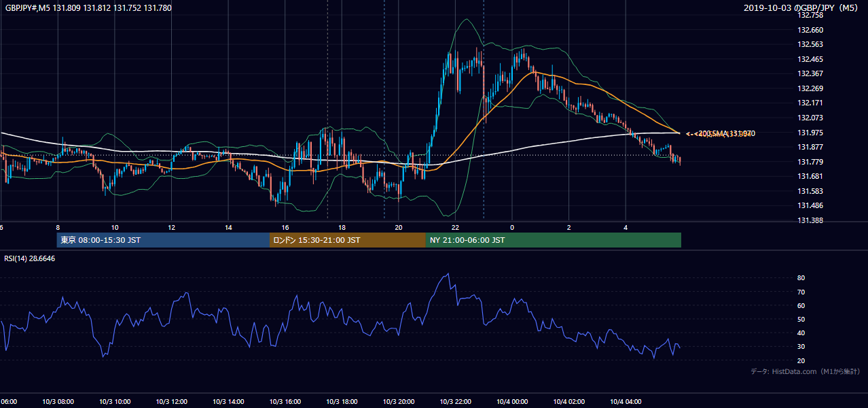Click the データ: HistData.com source credit
Image resolution: width=868 pixels, height=408 pixels.
point(806,371)
